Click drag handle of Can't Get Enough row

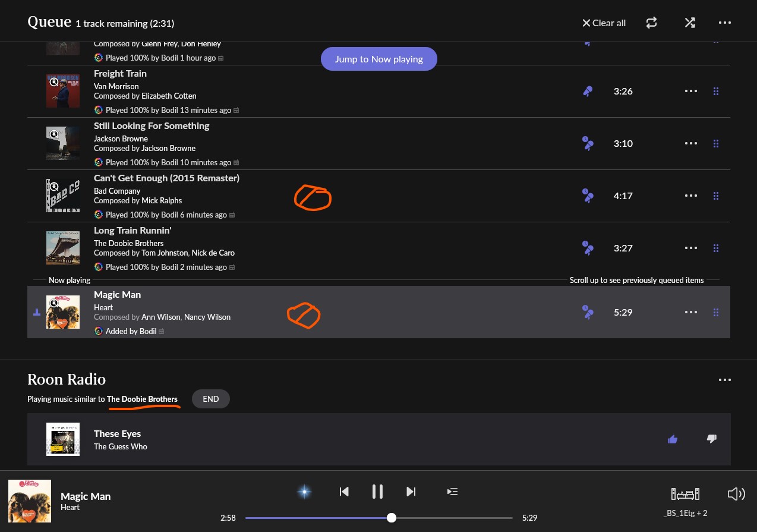click(716, 196)
